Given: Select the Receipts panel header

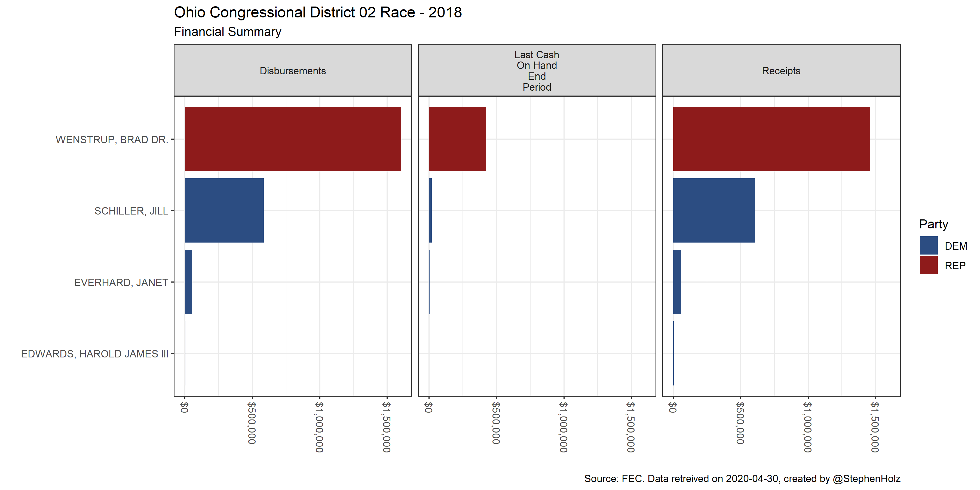Looking at the screenshot, I should 781,71.
